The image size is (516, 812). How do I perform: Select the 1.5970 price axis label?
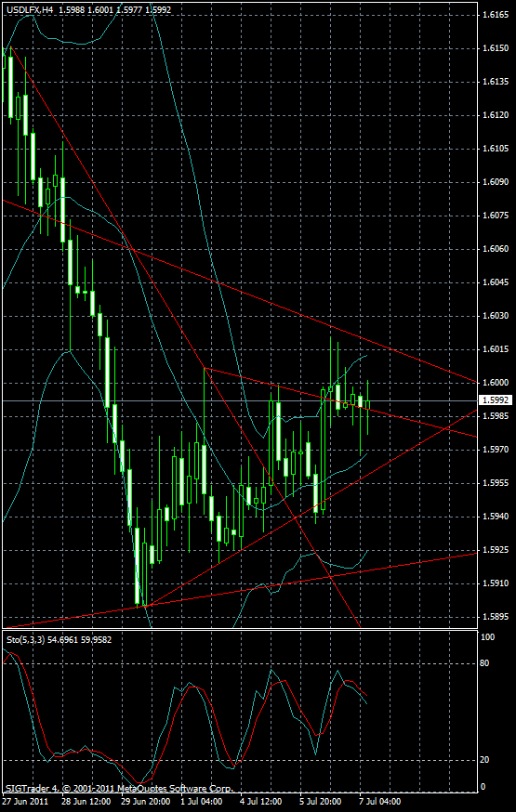[x=495, y=450]
